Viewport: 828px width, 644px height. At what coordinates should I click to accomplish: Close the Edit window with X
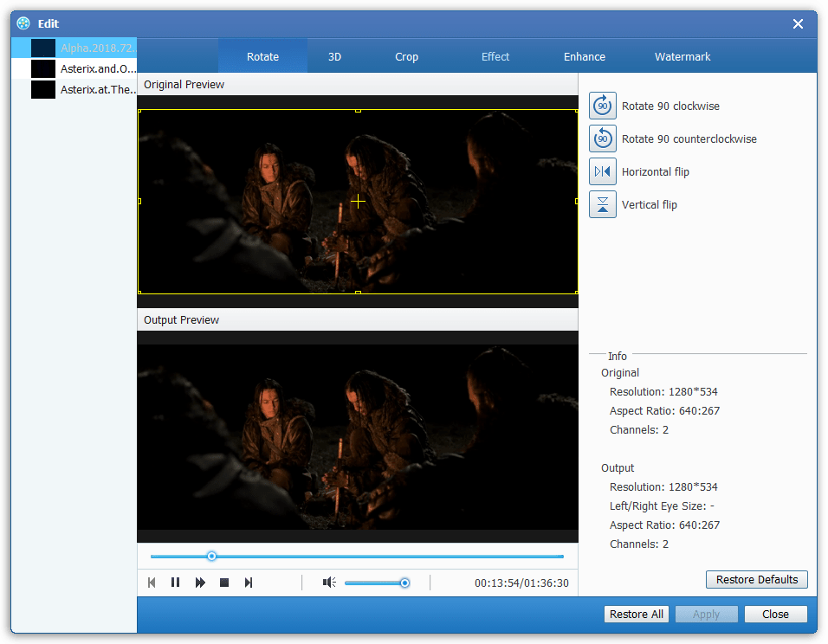tap(798, 23)
